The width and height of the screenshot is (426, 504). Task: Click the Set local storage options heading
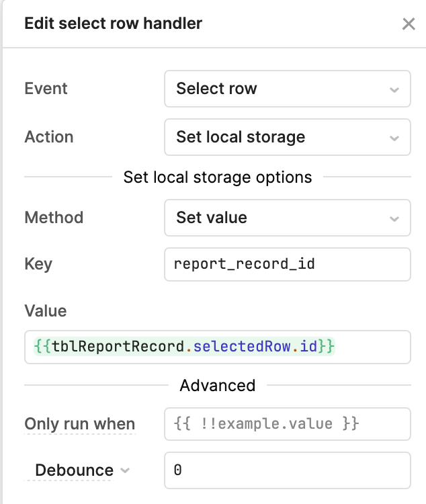point(218,177)
